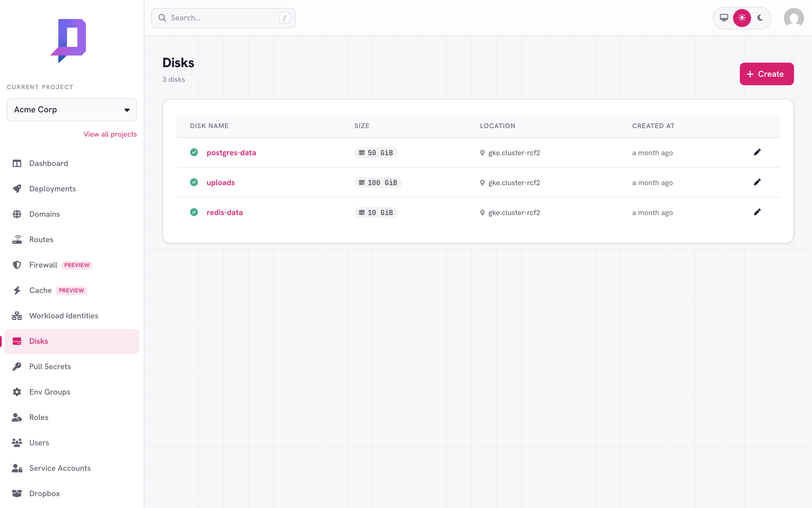The width and height of the screenshot is (812, 508).
Task: Click the Dashboard panel icon in the sidebar
Action: click(x=17, y=163)
